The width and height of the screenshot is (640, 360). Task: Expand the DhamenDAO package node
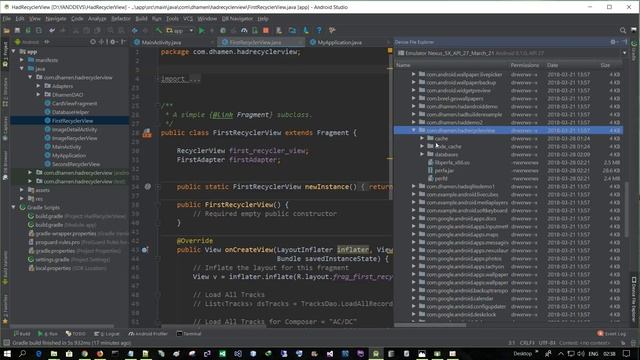[x=38, y=94]
